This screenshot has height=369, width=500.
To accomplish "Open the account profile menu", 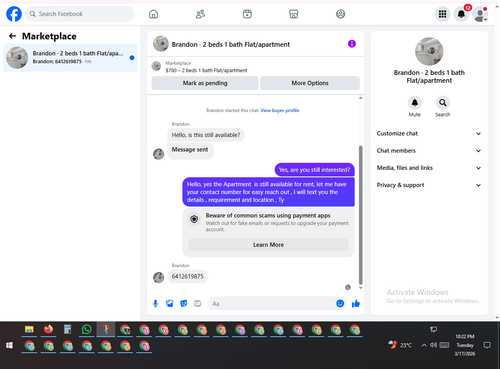I will 480,14.
